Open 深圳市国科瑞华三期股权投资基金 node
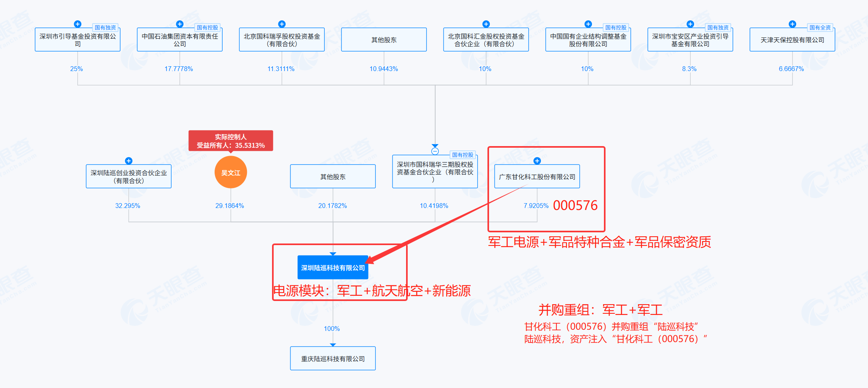Viewport: 868px width, 388px height. pyautogui.click(x=435, y=172)
